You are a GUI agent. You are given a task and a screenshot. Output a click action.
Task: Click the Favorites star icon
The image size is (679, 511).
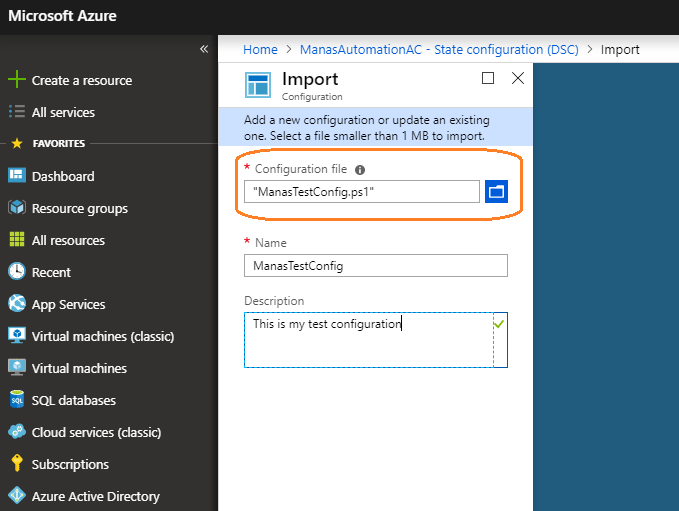click(x=17, y=143)
